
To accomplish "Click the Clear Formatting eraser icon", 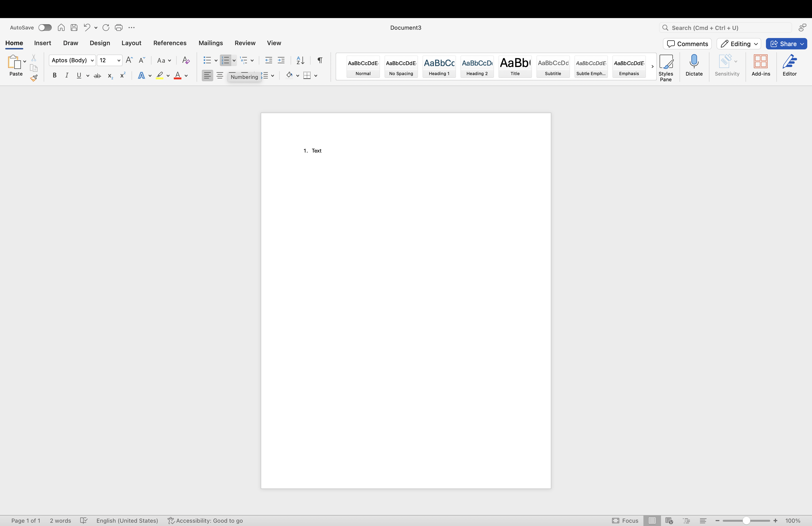I will (x=186, y=60).
